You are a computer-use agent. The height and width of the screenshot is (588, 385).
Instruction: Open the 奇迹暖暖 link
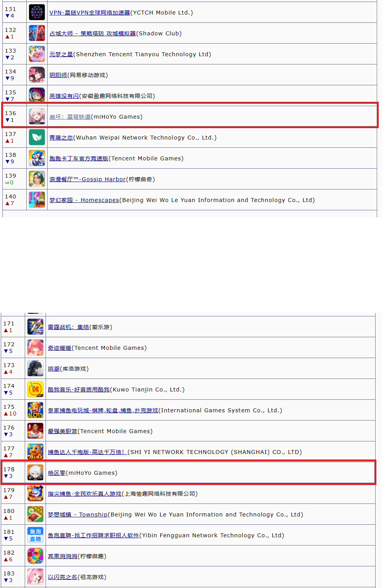60,348
